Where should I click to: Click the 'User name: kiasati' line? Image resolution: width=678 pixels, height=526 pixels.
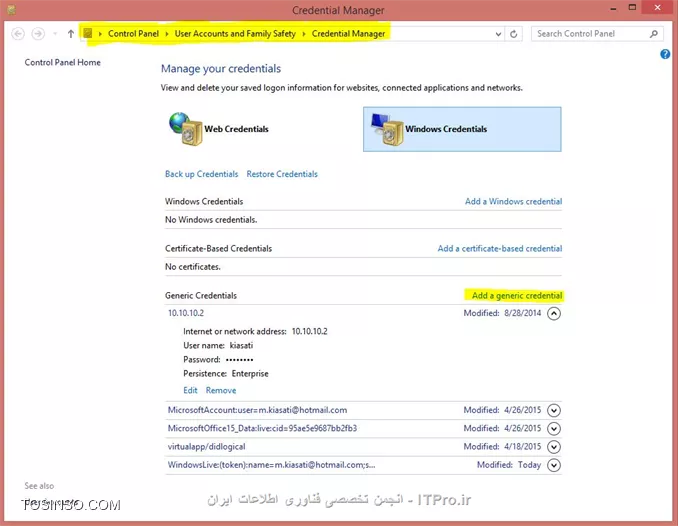coord(218,345)
